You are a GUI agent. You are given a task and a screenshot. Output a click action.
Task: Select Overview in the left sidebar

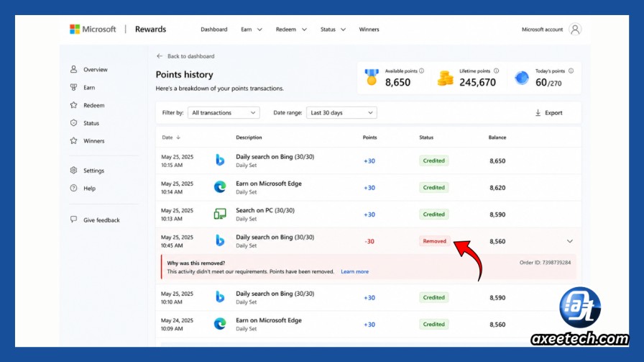[96, 70]
